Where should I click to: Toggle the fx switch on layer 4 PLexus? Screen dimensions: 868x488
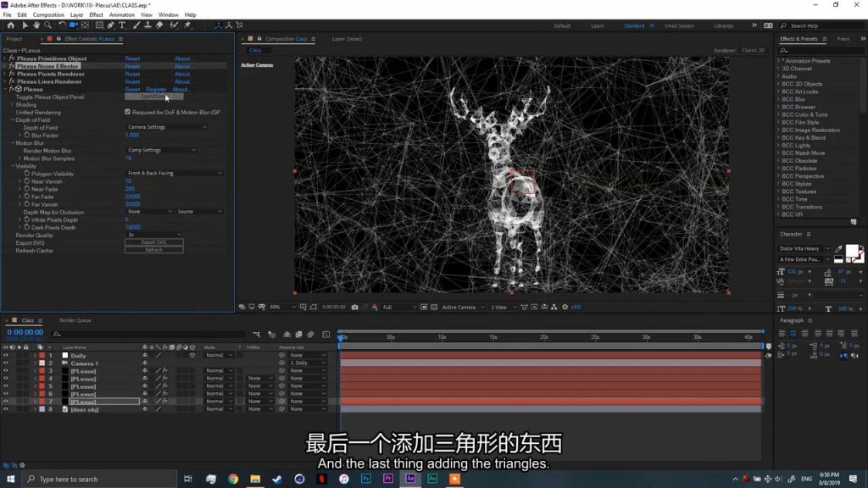coord(165,379)
